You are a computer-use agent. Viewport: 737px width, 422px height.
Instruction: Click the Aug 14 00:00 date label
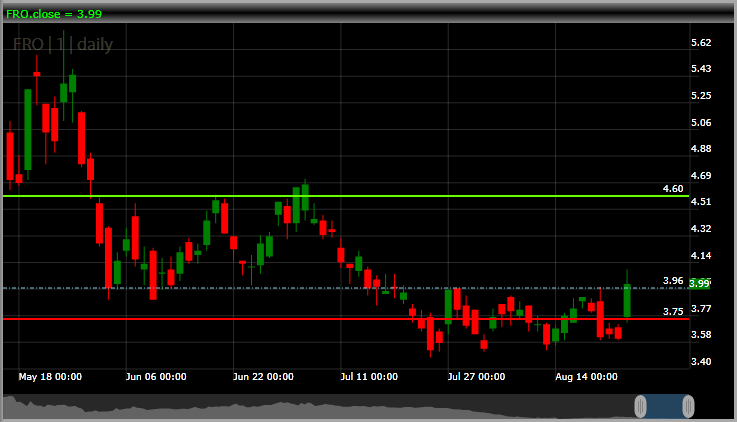[x=587, y=377]
